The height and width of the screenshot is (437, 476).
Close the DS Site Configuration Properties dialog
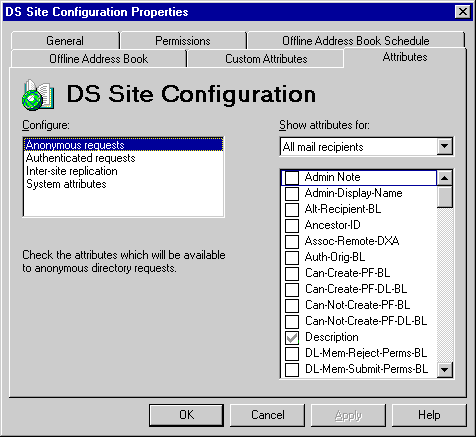(x=463, y=12)
